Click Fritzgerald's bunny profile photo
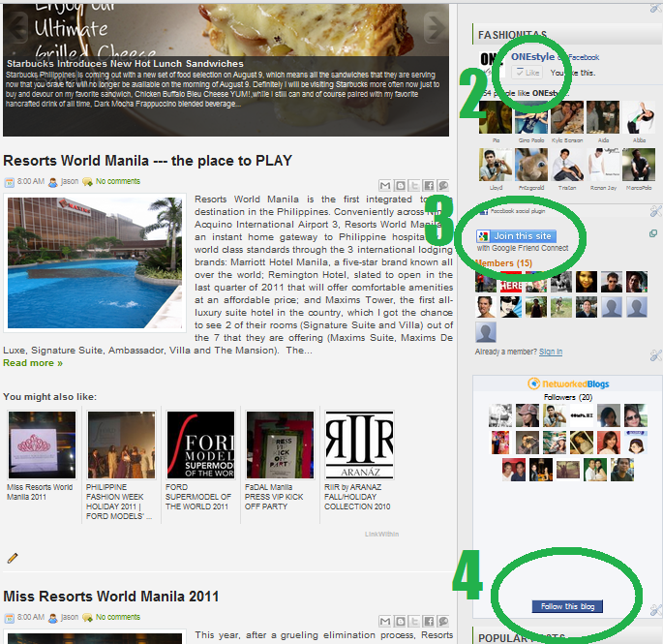663x644 pixels. pos(531,165)
